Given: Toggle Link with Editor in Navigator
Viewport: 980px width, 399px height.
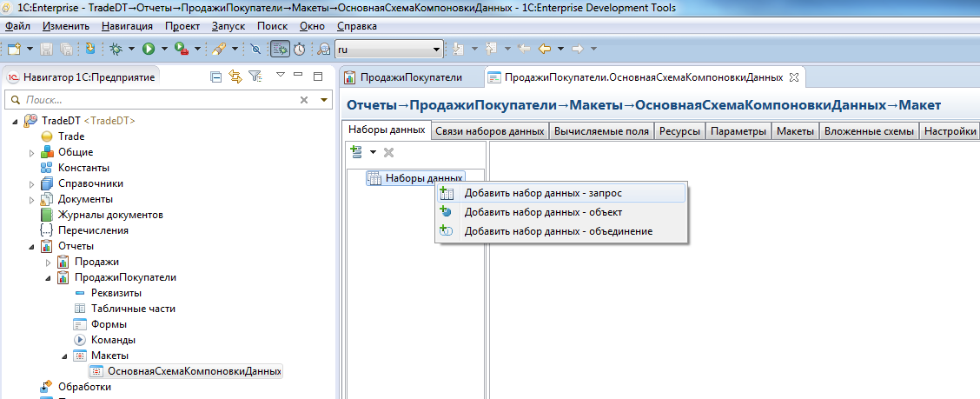Looking at the screenshot, I should tap(235, 76).
